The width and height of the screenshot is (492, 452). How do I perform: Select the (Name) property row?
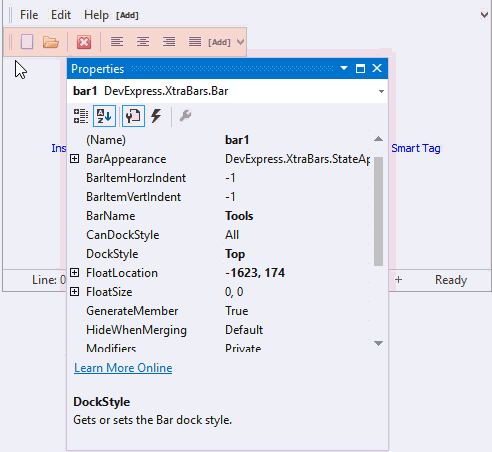point(220,140)
